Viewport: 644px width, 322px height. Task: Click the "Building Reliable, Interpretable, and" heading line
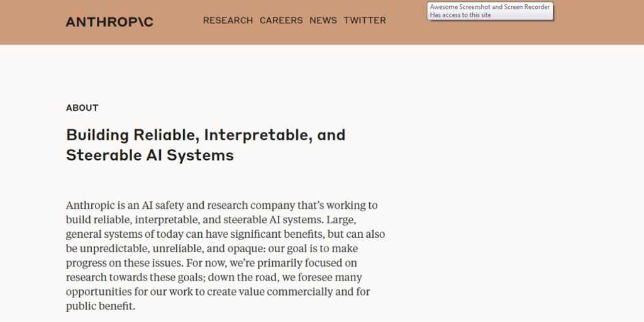(206, 135)
